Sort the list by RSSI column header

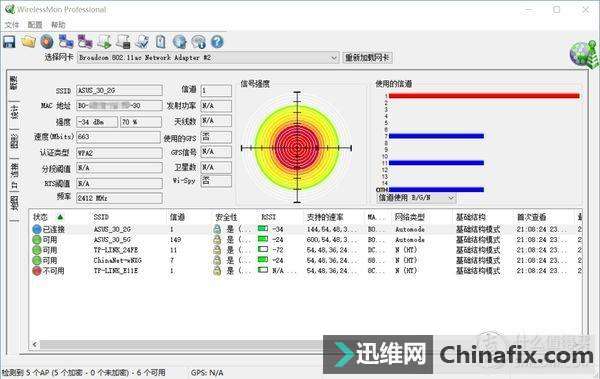(x=268, y=217)
